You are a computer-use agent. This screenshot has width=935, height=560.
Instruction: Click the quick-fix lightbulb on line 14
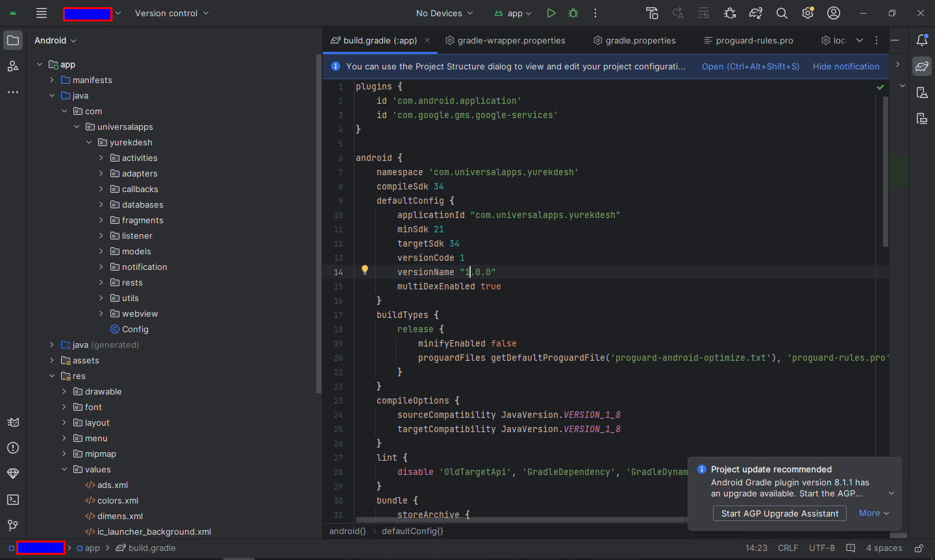pyautogui.click(x=365, y=270)
